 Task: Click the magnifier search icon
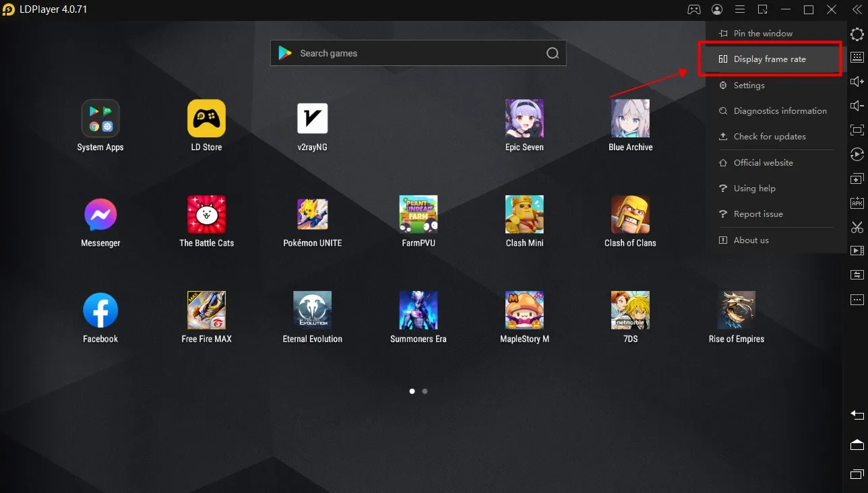click(x=553, y=53)
